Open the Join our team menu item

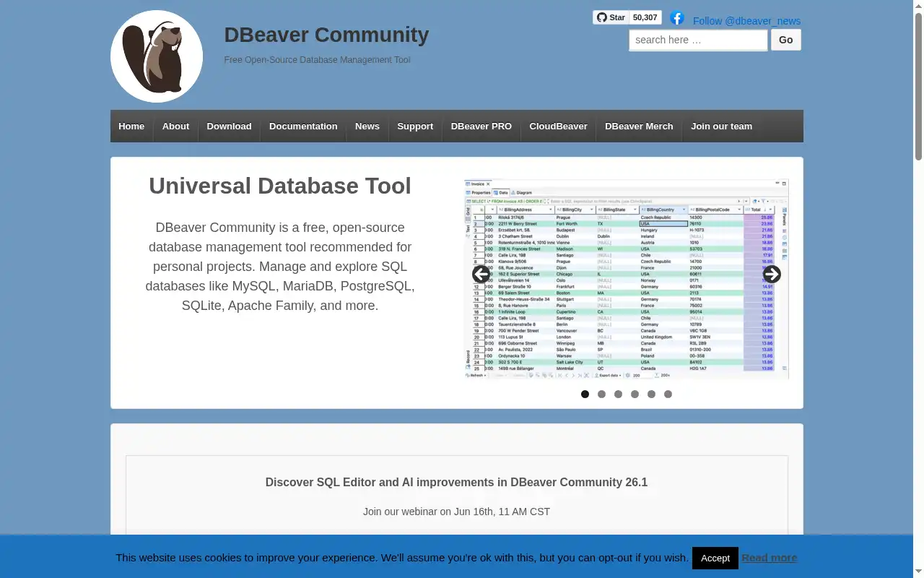[x=721, y=126]
